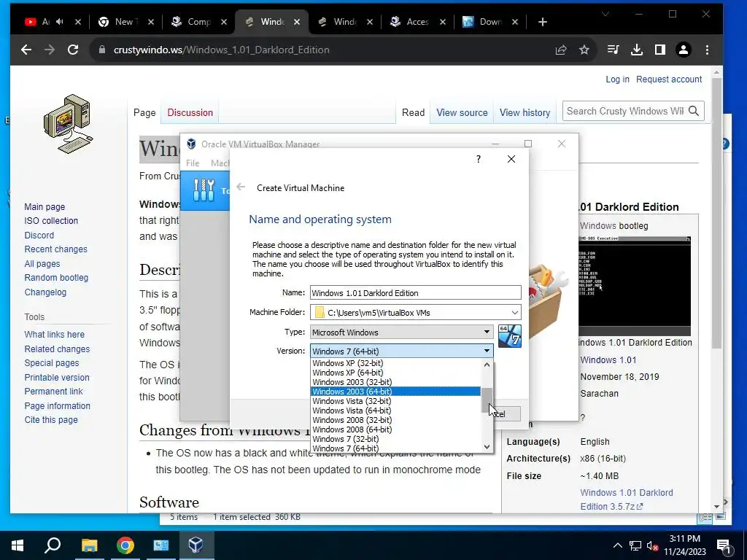Click the Windows 7 64-bit OS icon

coord(510,336)
